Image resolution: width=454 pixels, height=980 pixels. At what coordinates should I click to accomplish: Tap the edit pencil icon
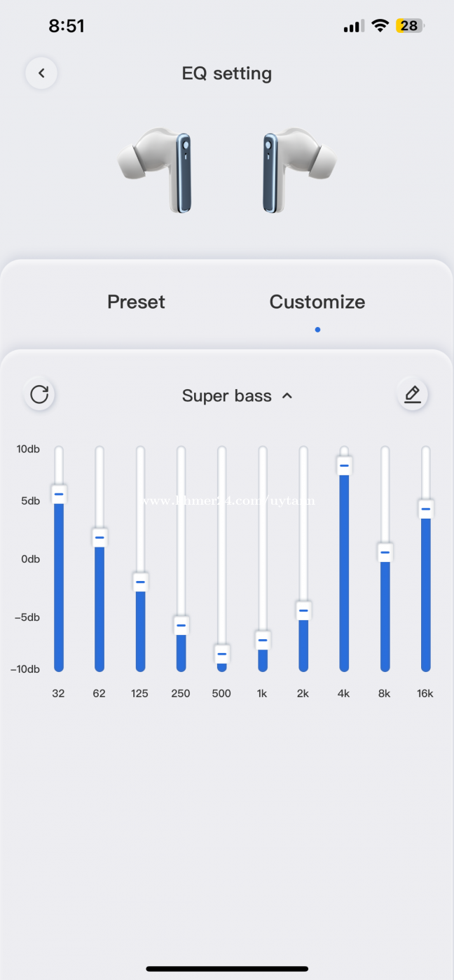(413, 394)
